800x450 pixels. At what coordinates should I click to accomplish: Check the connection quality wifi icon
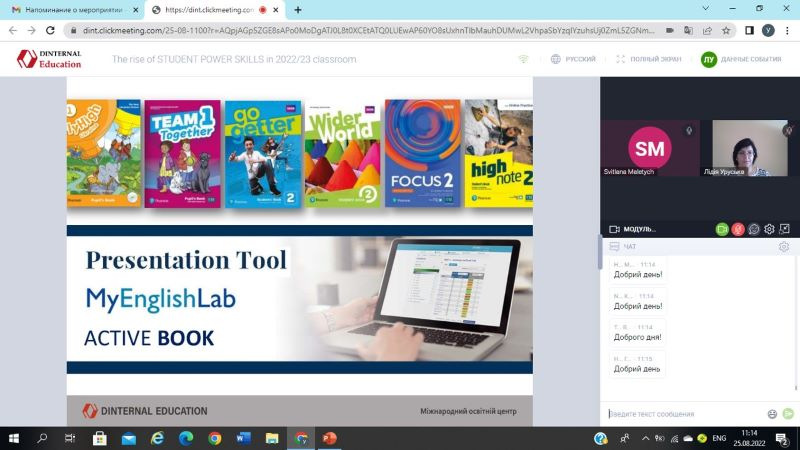coord(523,59)
